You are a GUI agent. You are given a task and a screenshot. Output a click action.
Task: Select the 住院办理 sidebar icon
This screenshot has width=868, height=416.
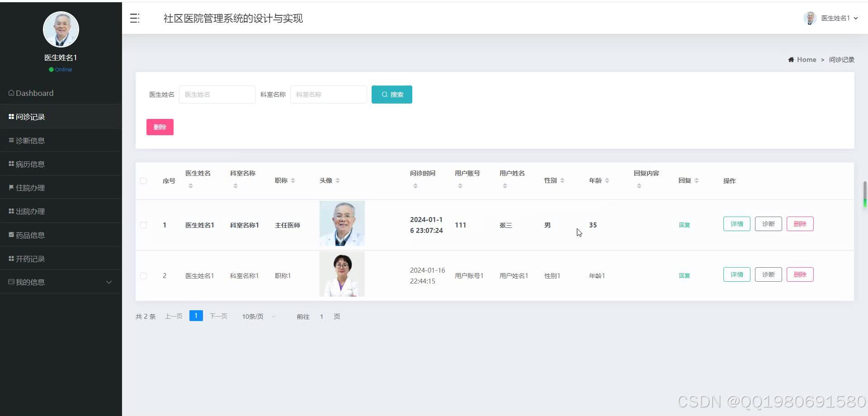11,187
